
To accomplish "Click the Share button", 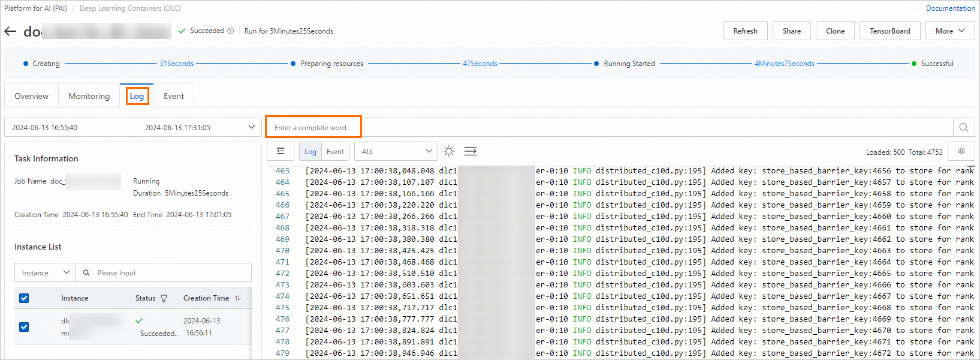I will tap(791, 31).
